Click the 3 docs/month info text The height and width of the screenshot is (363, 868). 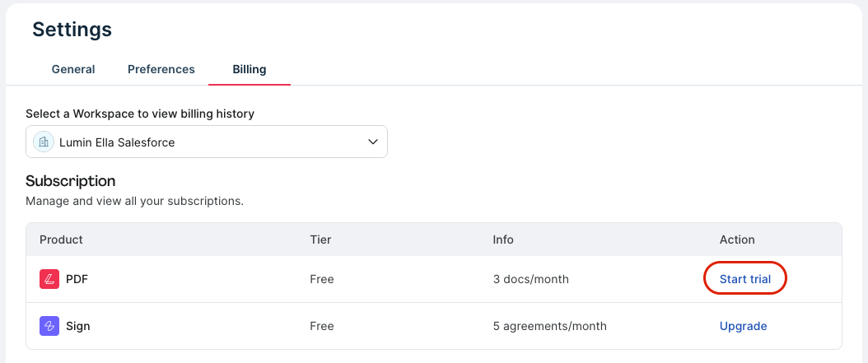point(531,279)
